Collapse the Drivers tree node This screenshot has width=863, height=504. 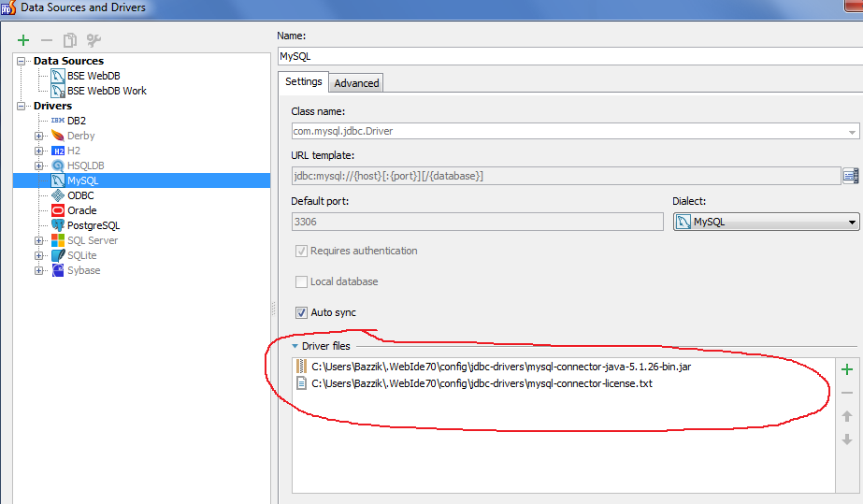click(x=21, y=106)
